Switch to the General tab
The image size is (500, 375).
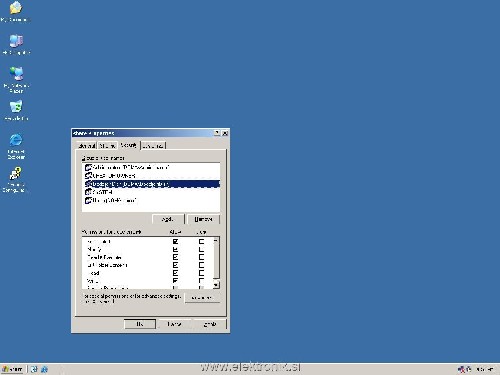[x=87, y=146]
